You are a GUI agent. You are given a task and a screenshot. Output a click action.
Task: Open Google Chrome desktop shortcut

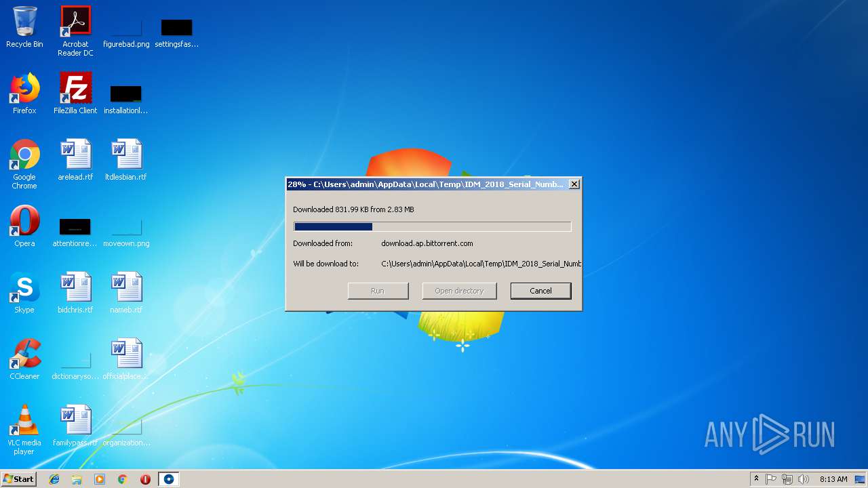point(24,164)
